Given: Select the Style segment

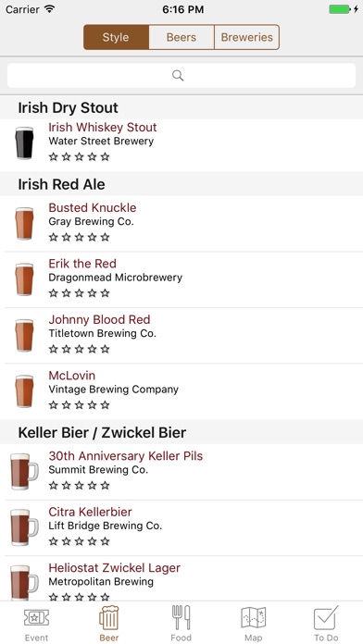Looking at the screenshot, I should 116,37.
